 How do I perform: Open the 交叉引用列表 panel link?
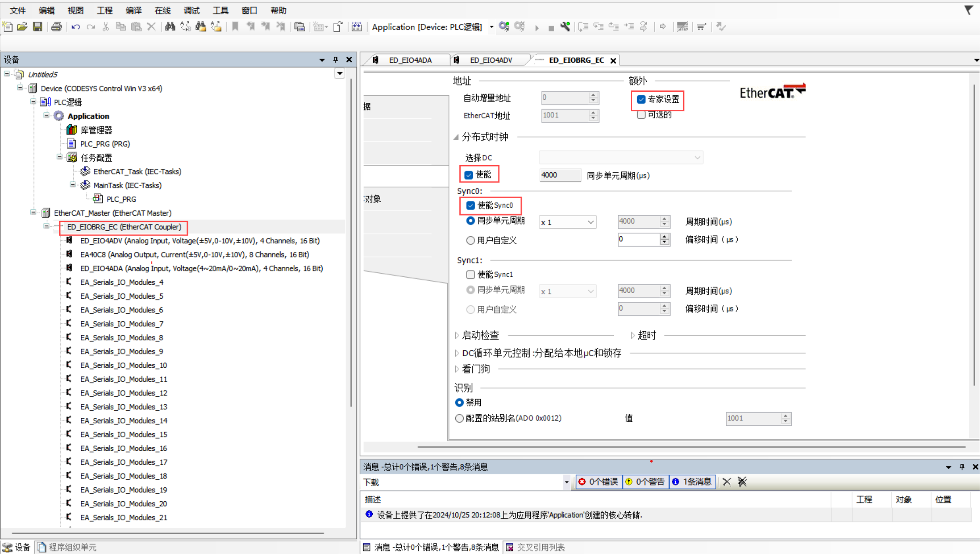540,547
